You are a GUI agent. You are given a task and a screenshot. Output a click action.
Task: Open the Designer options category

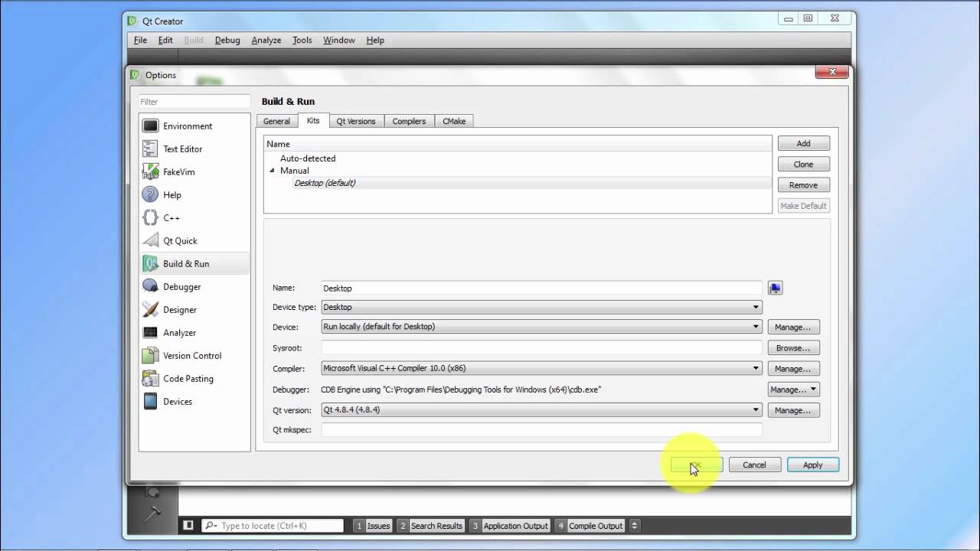click(194, 310)
